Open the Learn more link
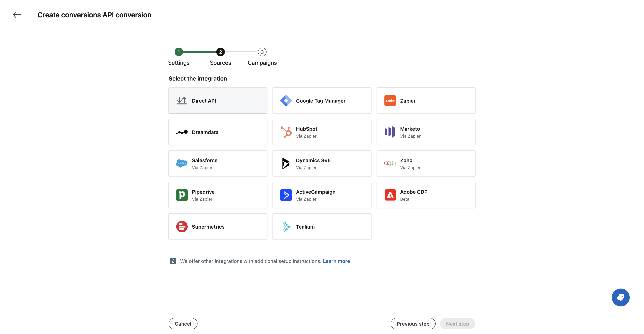This screenshot has height=334, width=644. coord(336,261)
